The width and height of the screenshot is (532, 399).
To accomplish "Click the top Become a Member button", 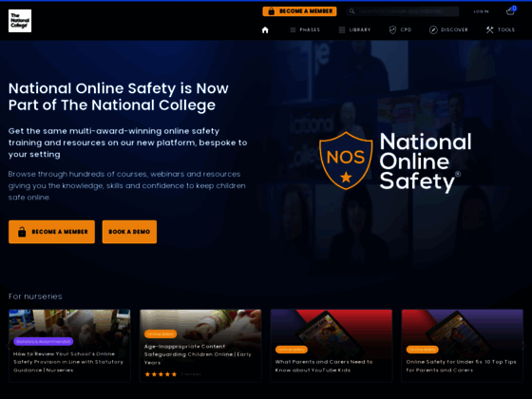I will pos(299,11).
